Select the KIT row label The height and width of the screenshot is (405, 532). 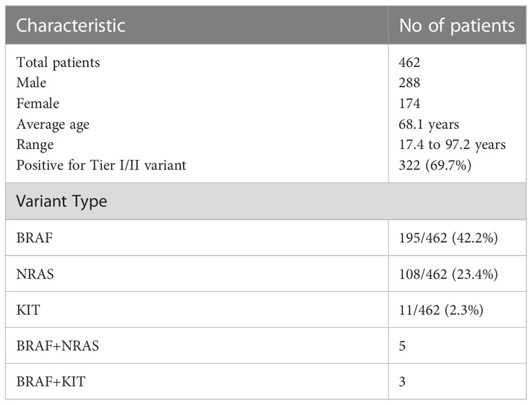[x=28, y=310]
